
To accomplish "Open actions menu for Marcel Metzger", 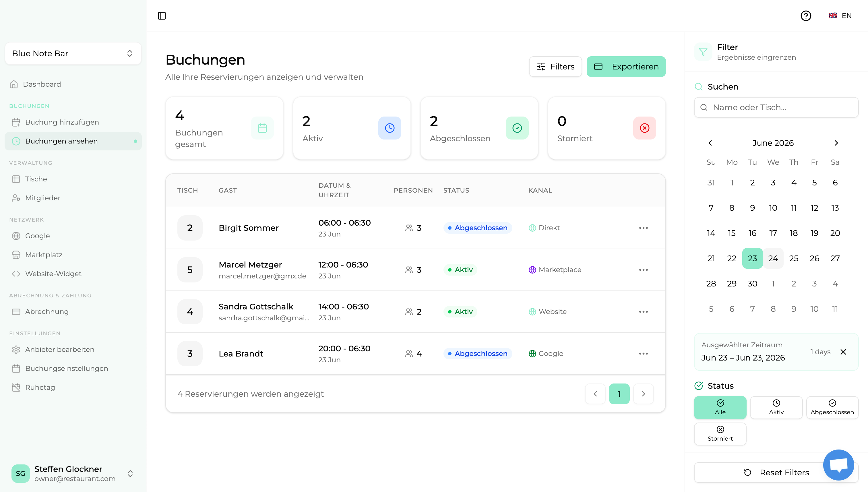I will (643, 270).
